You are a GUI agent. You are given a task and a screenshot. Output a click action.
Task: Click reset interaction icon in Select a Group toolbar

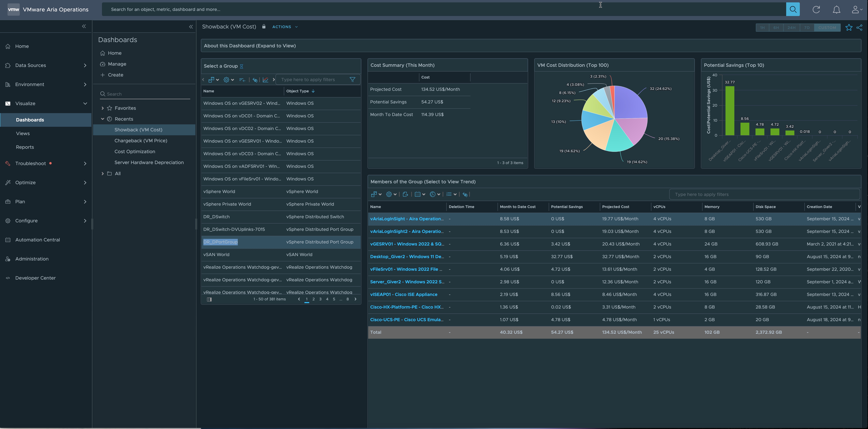pos(255,80)
